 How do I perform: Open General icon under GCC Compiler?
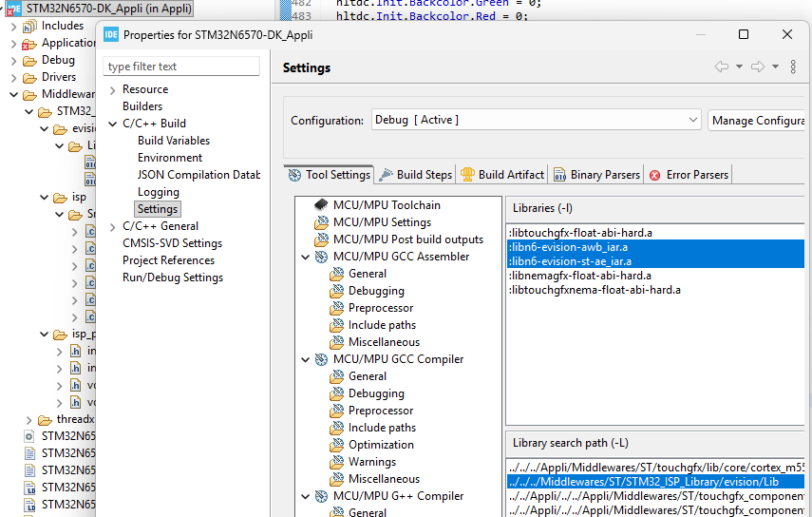[x=336, y=376]
